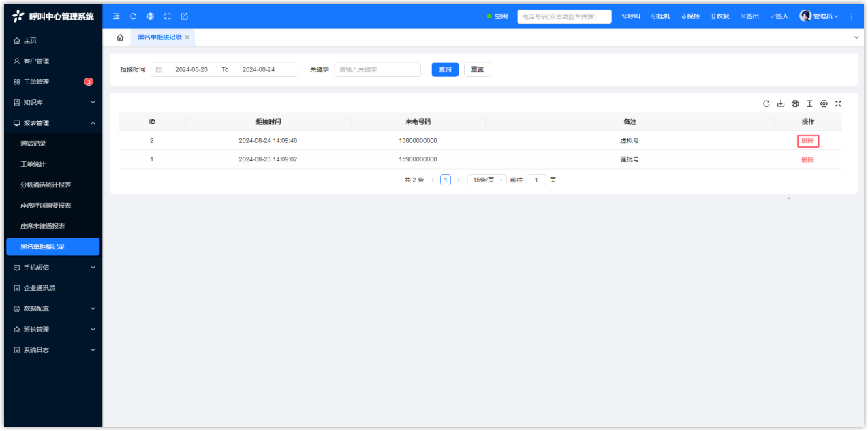Screen dimensions: 868x431
Task: Click the 挂机 hang up button
Action: click(x=660, y=16)
